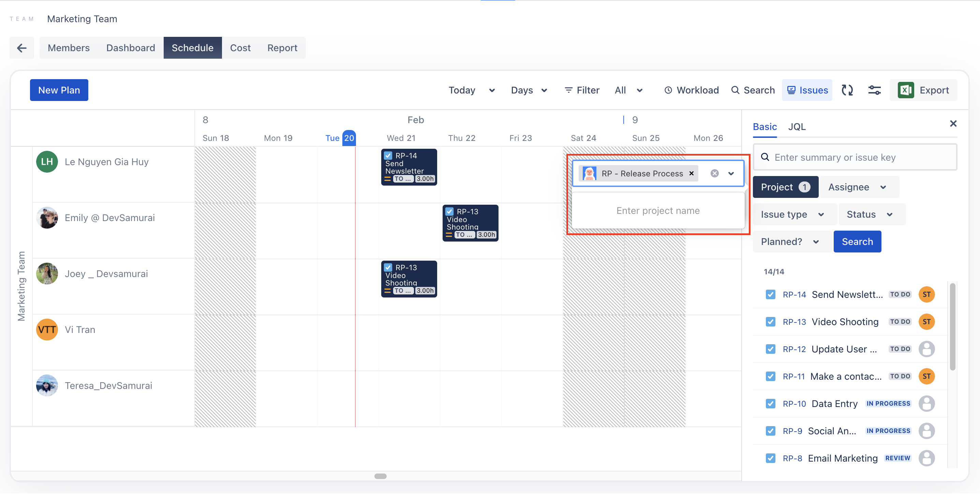Open the view settings sliders icon
The width and height of the screenshot is (980, 494).
click(874, 90)
